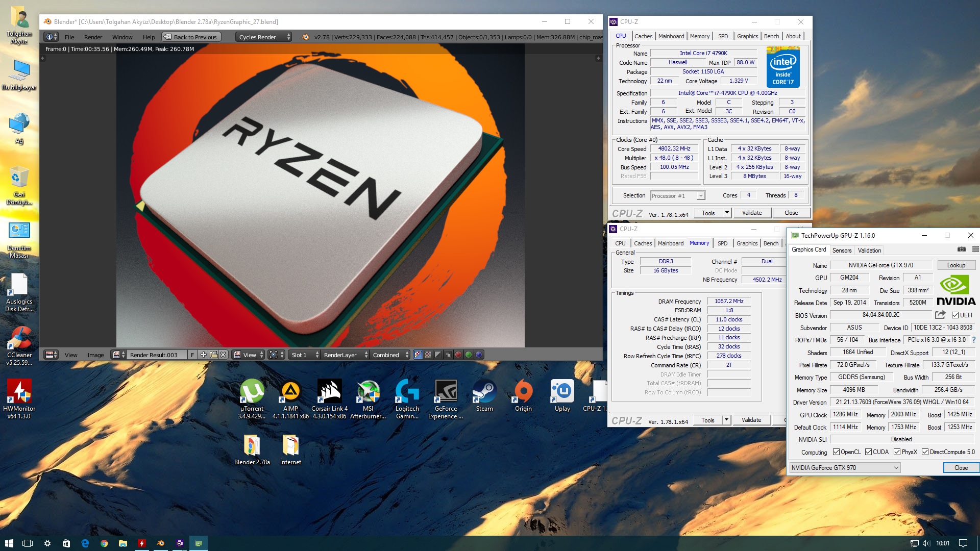Browse image datablock next to Render Result.003
This screenshot has height=551, width=980.
[x=119, y=355]
